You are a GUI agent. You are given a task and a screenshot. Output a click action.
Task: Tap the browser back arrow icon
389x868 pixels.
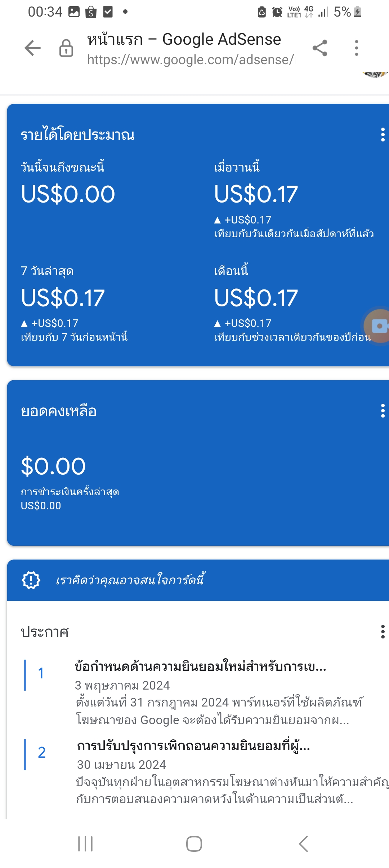(32, 48)
